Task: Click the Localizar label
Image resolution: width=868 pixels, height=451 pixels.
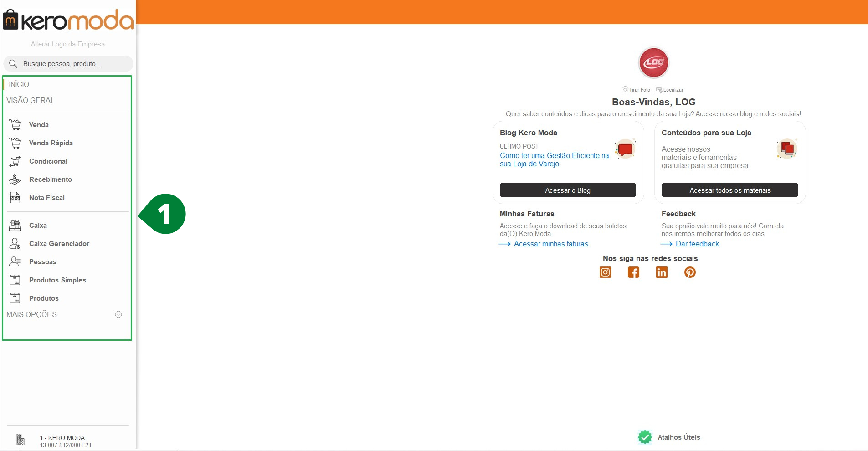Action: (673, 90)
